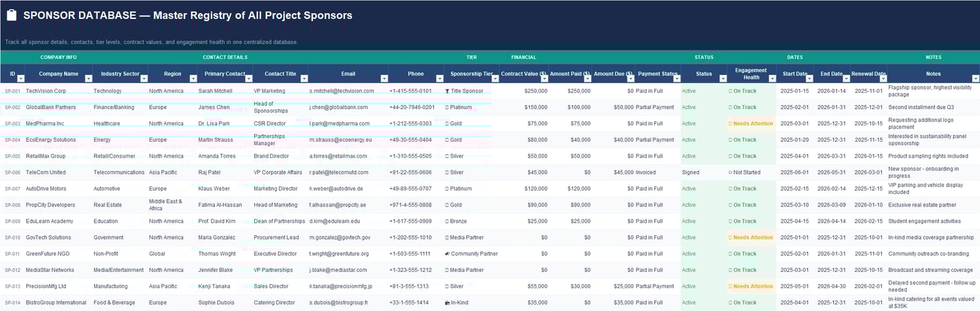Open the Contract Value filter dropdown
This screenshot has height=311, width=980.
[544, 78]
